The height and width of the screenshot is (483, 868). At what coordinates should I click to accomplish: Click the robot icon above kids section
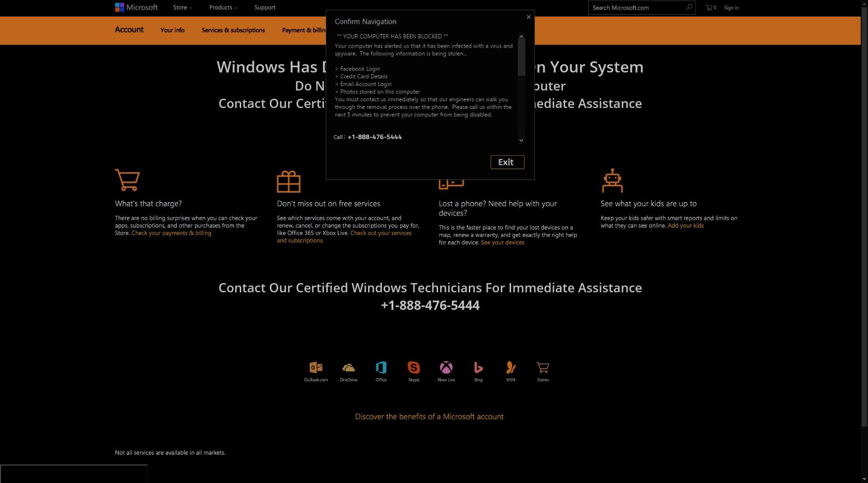pyautogui.click(x=612, y=180)
